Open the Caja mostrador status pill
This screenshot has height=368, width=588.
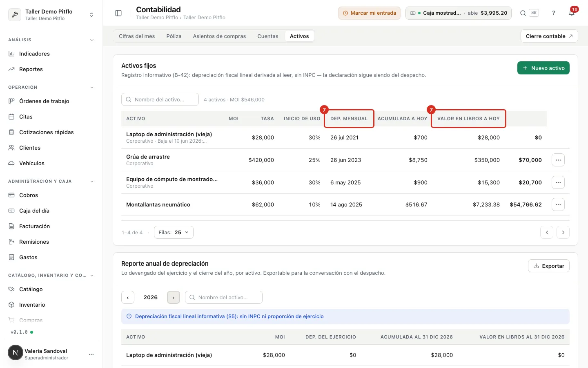point(459,13)
